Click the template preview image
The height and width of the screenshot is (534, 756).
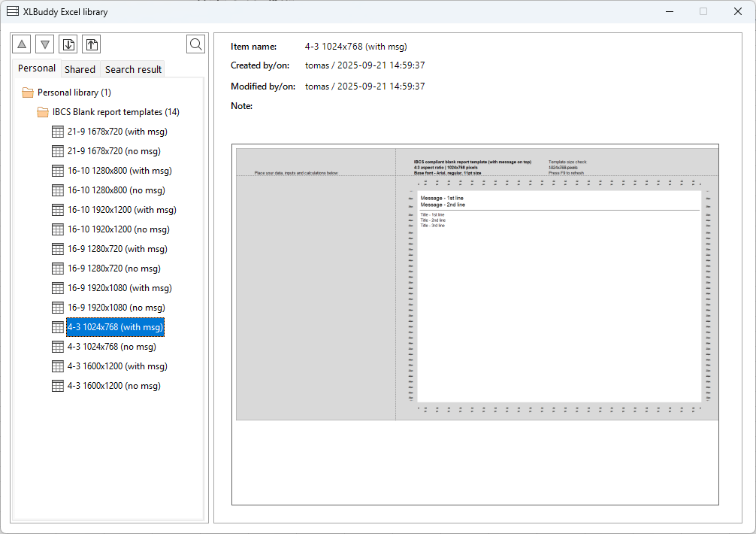(x=475, y=282)
